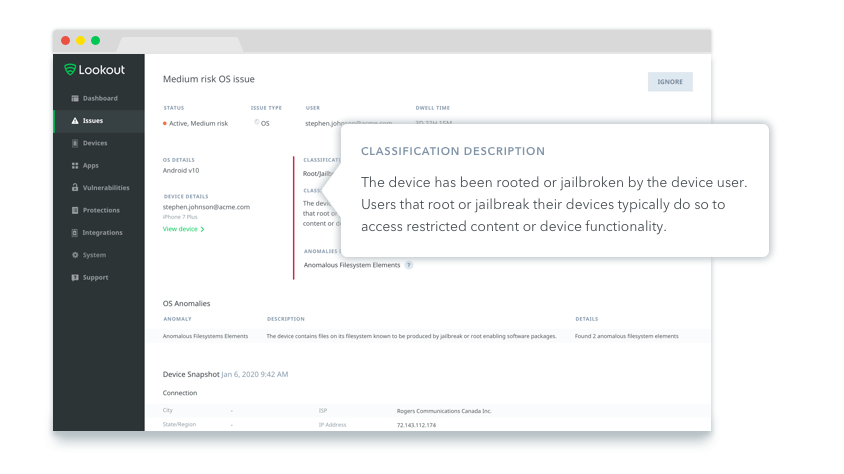The image size is (844, 474).
Task: Click the green macOS maximize button
Action: (96, 40)
